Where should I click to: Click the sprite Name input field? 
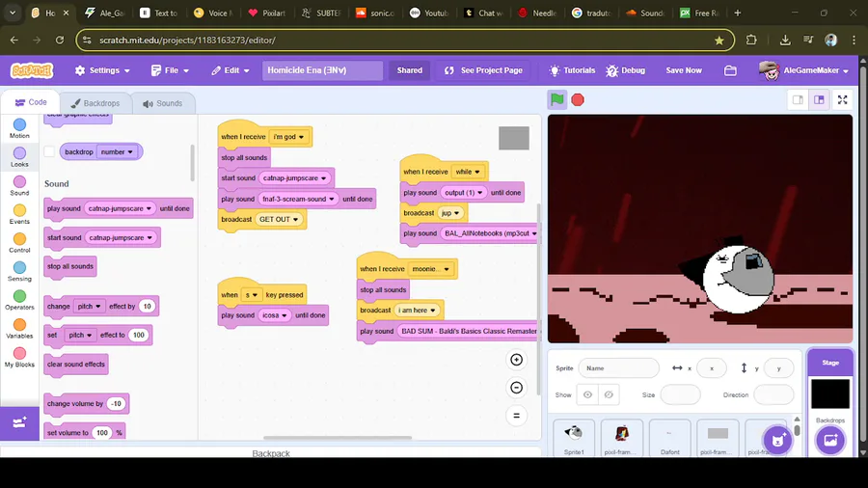tap(618, 368)
